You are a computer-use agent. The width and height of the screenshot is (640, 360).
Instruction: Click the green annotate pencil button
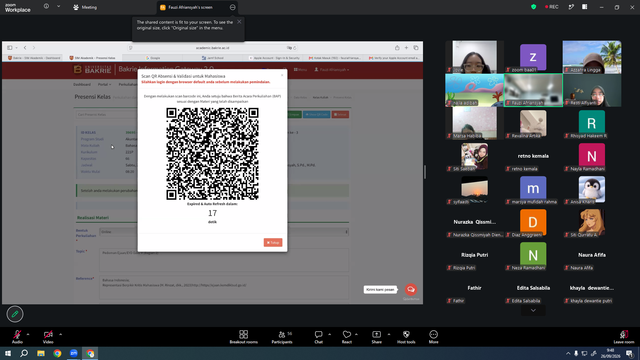(x=15, y=314)
